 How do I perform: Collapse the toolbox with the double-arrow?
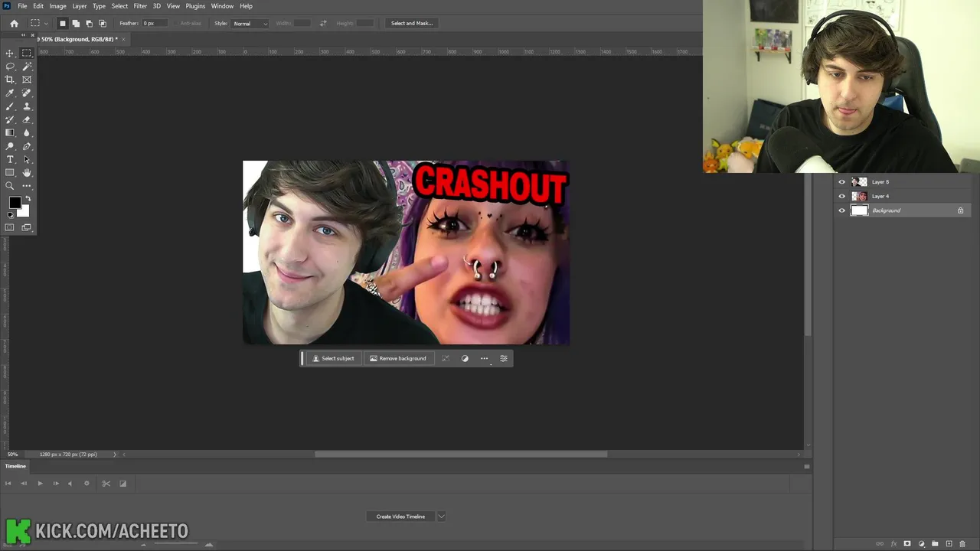coord(23,35)
